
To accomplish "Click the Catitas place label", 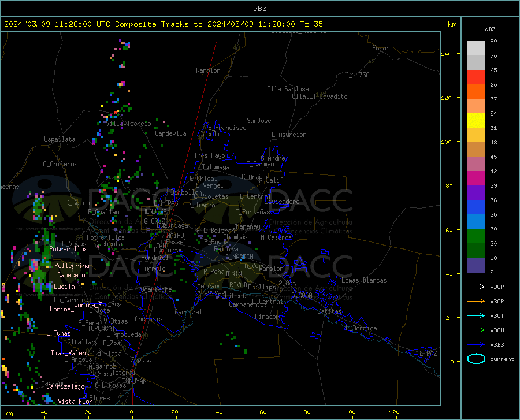I will pyautogui.click(x=329, y=311).
